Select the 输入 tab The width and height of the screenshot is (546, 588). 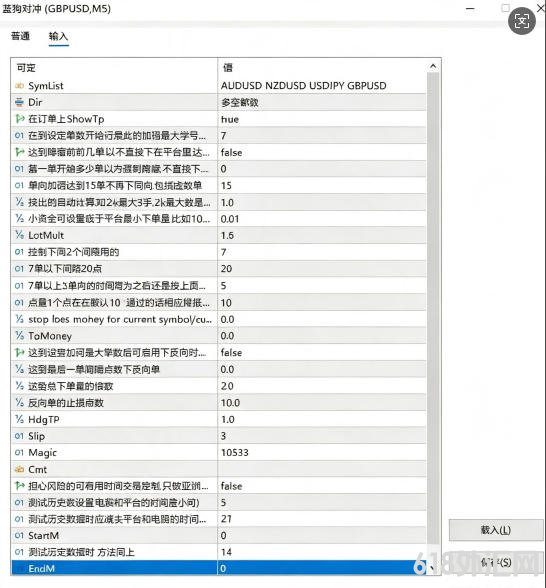(x=58, y=36)
